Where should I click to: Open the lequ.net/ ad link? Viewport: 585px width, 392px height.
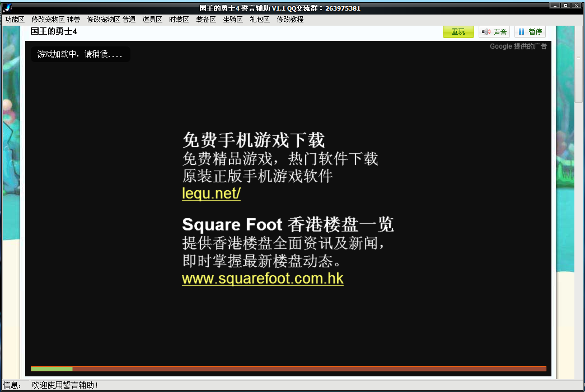click(211, 193)
